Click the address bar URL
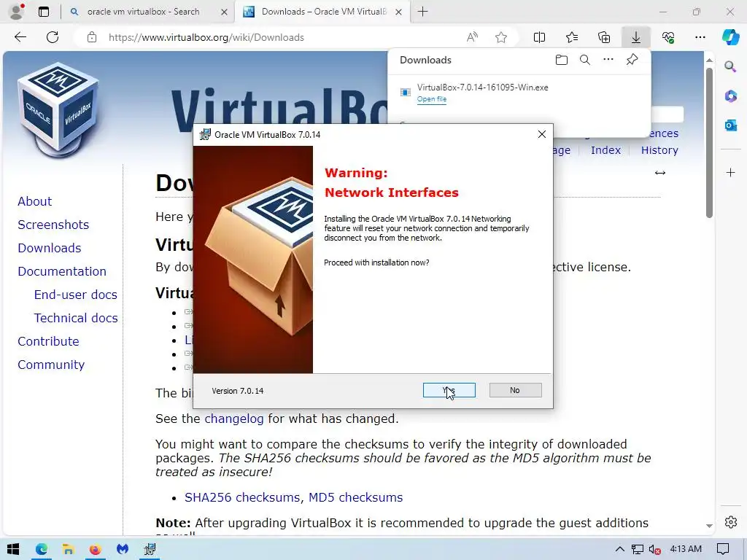The image size is (747, 560). pos(206,37)
